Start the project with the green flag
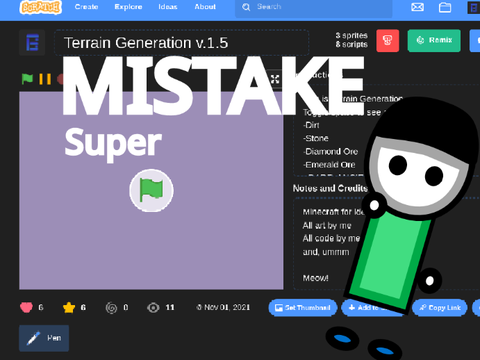 coord(27,79)
